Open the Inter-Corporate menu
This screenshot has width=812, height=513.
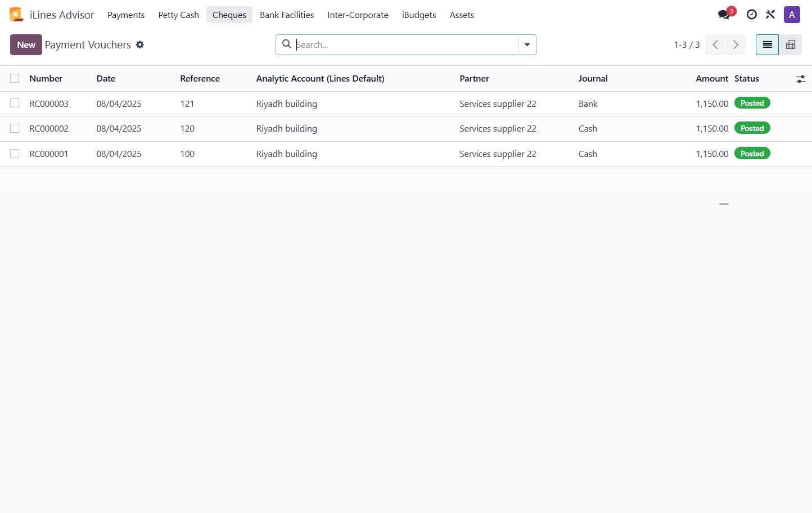pyautogui.click(x=358, y=15)
